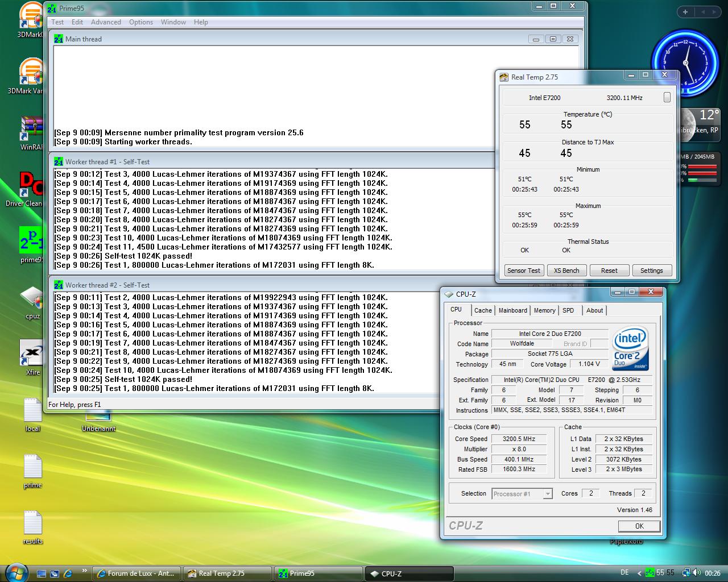Maximize the Main thread child window
728x582 pixels.
[553, 39]
